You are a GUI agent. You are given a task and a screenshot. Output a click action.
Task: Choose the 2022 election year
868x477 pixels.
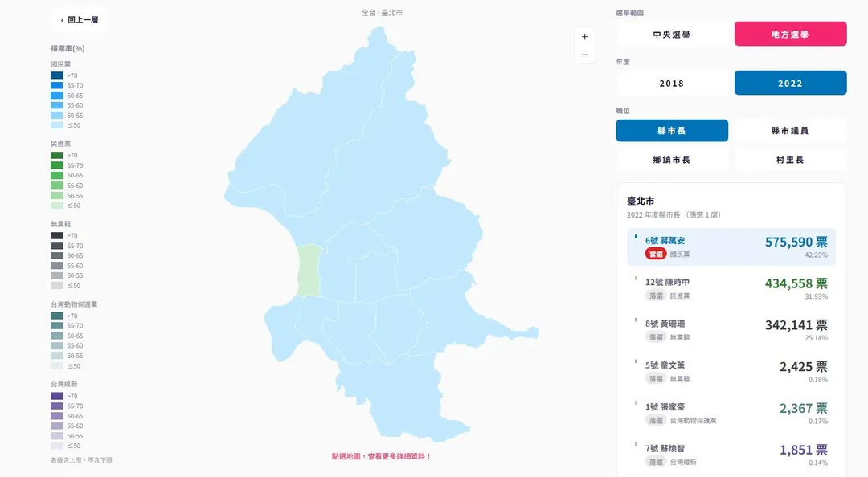click(x=791, y=83)
